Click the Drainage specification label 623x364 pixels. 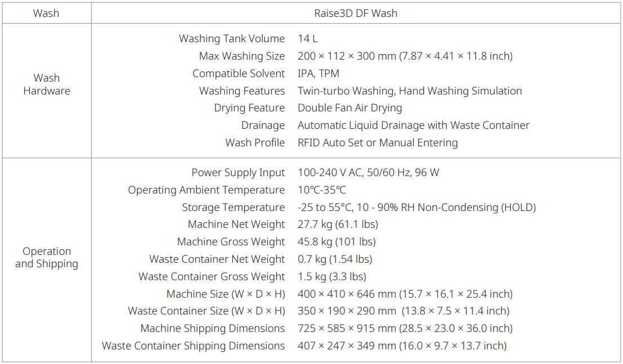tap(263, 125)
